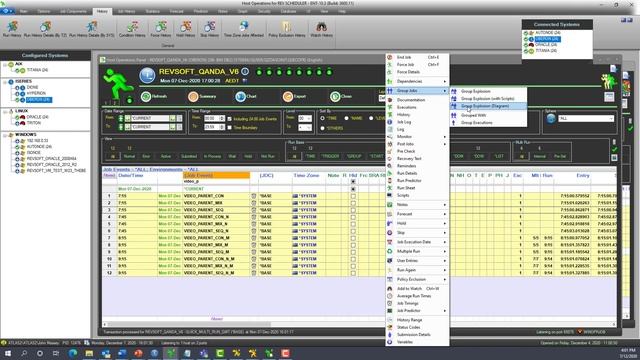The width and height of the screenshot is (640, 360).
Task: Tick Hld checkbox for VIDEO_PARENT_SEQ_N_M row
Action: pyautogui.click(x=353, y=273)
